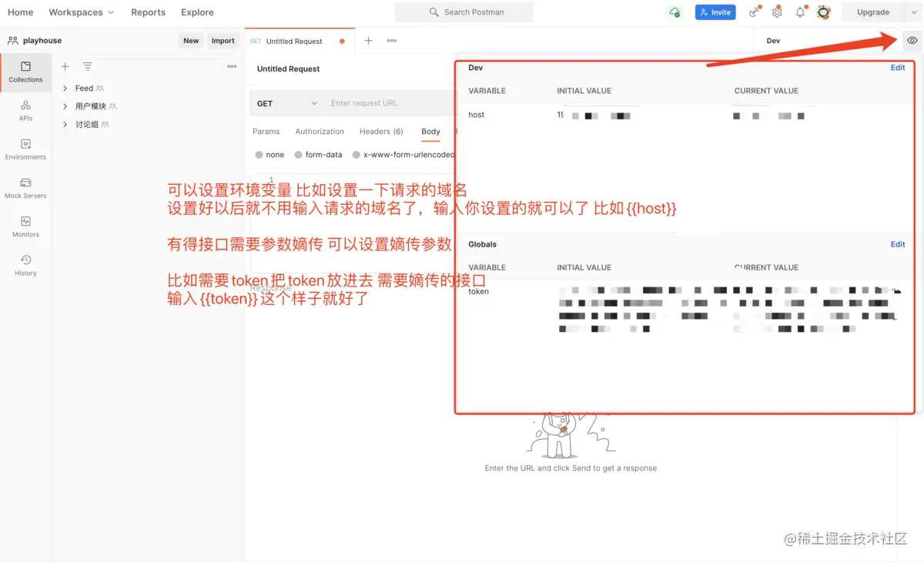Open the Monitors sidebar panel
This screenshot has width=924, height=563.
pos(25,226)
